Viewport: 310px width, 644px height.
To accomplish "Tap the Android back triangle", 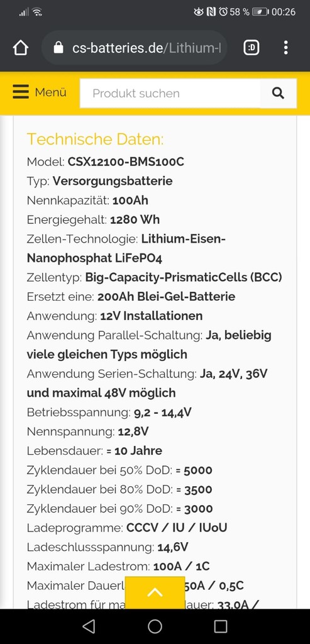I will (x=89, y=626).
